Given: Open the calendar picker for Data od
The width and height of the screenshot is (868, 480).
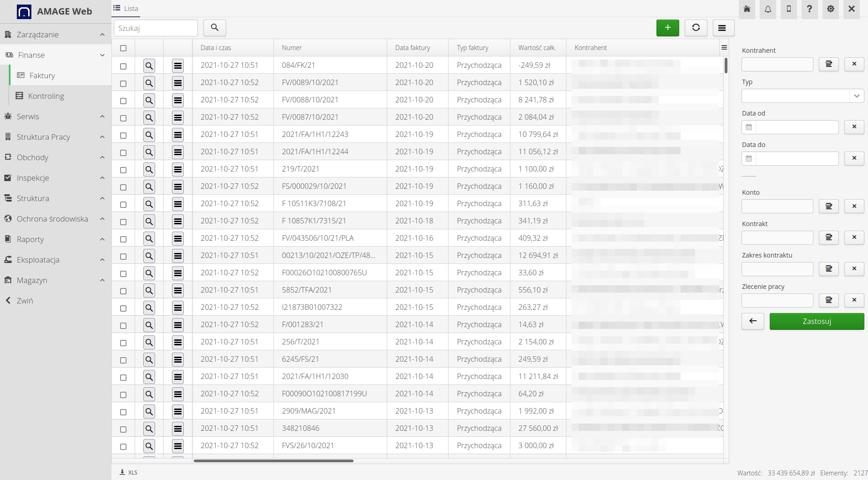Looking at the screenshot, I should coord(749,127).
